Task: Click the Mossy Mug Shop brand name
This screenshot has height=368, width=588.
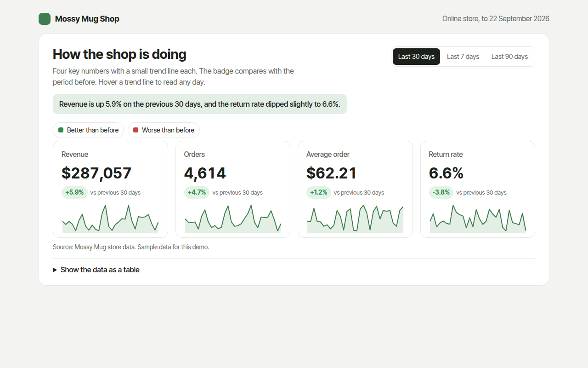Action: click(x=87, y=19)
